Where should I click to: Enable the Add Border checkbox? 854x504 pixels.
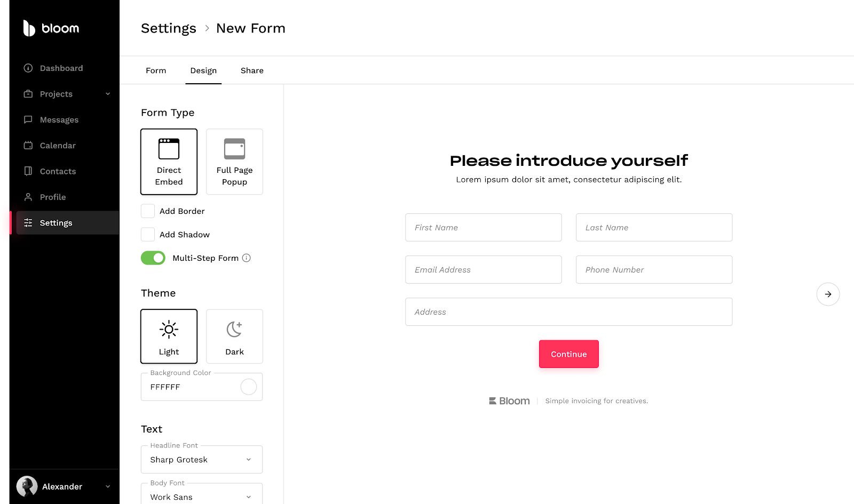click(x=148, y=211)
